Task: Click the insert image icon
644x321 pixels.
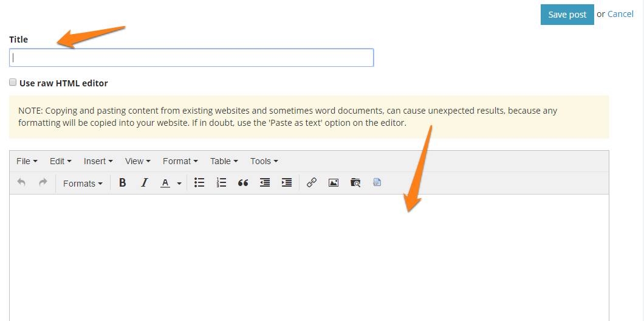Action: point(334,182)
